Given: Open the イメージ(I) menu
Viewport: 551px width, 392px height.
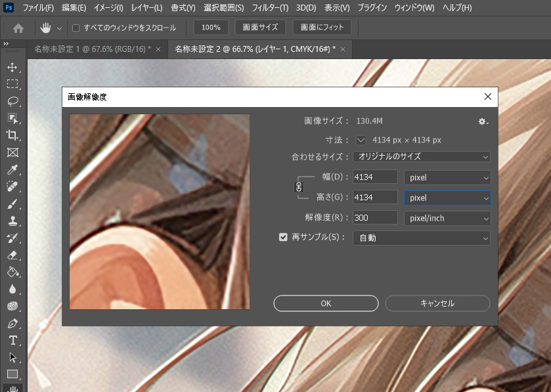Looking at the screenshot, I should [108, 8].
